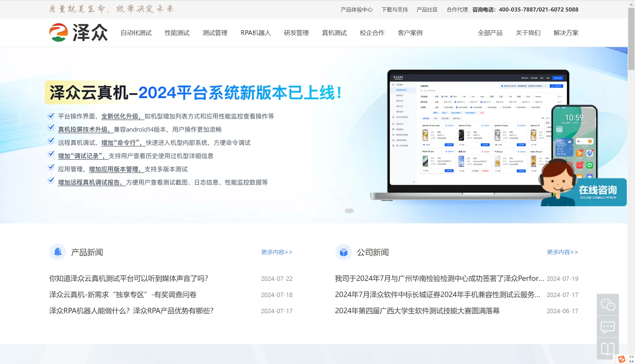The width and height of the screenshot is (635, 364).
Task: Open the 自动化测试 navigation menu
Action: (136, 33)
